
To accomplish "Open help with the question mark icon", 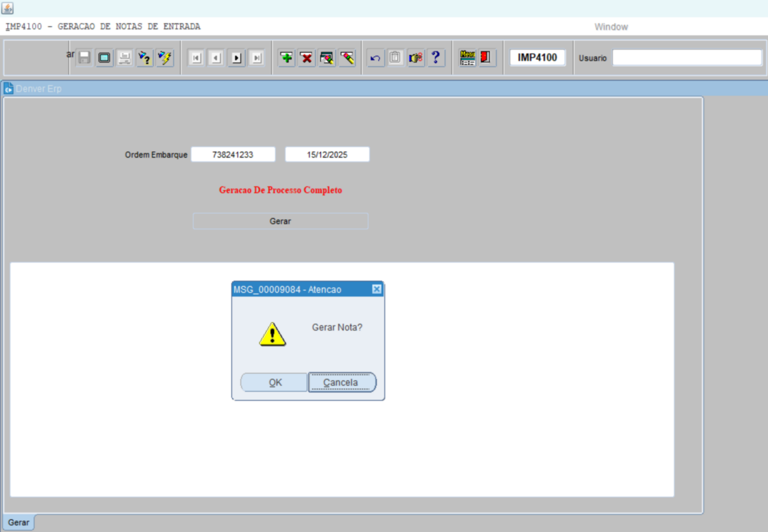I will click(x=436, y=58).
